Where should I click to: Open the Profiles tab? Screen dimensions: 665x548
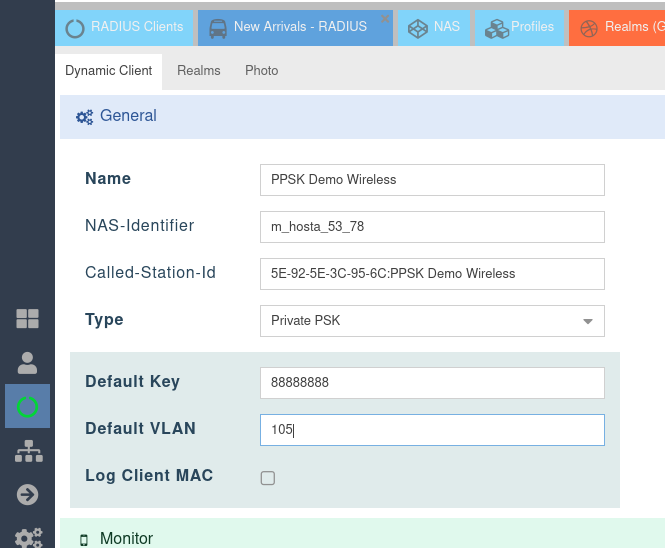click(519, 27)
